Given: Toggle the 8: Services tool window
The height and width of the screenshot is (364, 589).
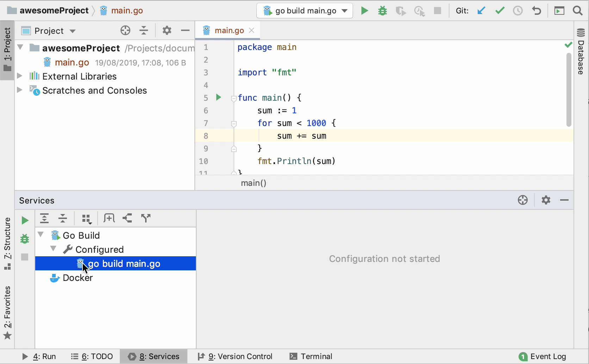Looking at the screenshot, I should coord(154,357).
